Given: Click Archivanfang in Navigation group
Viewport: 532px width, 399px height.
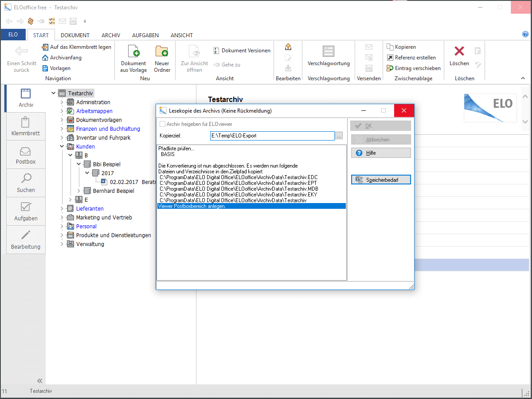Looking at the screenshot, I should pos(66,58).
